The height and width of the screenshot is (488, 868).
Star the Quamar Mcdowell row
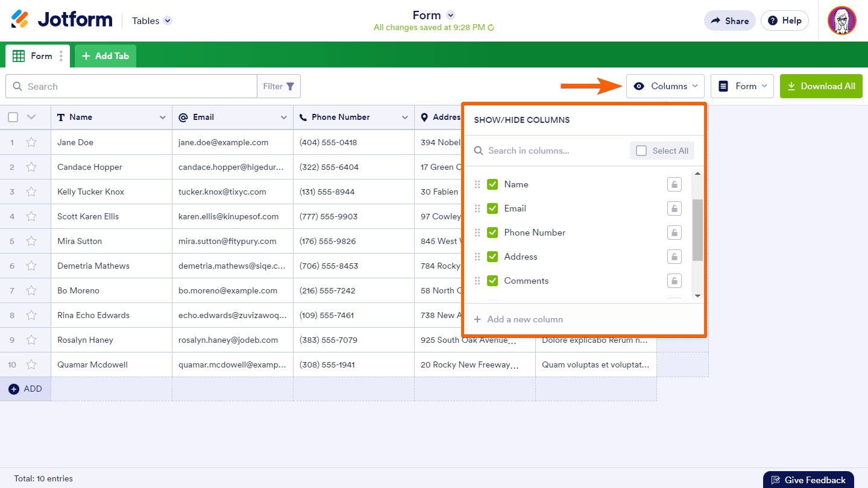pyautogui.click(x=31, y=364)
